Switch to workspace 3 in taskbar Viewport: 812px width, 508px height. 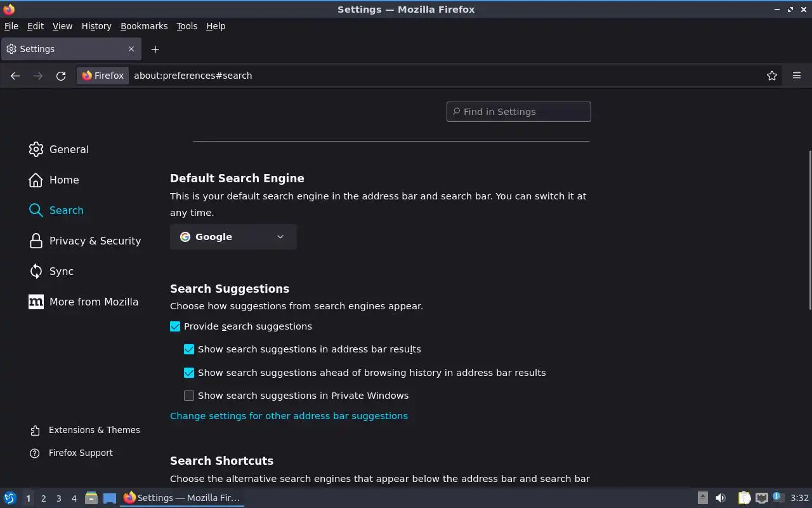click(x=58, y=498)
